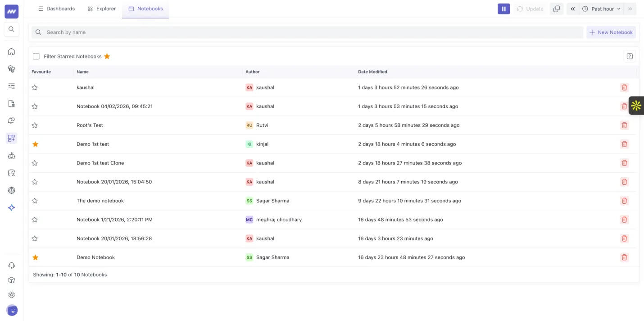This screenshot has width=644, height=321.
Task: Open the infrastructure sidebar icon below Home
Action: coord(12,69)
